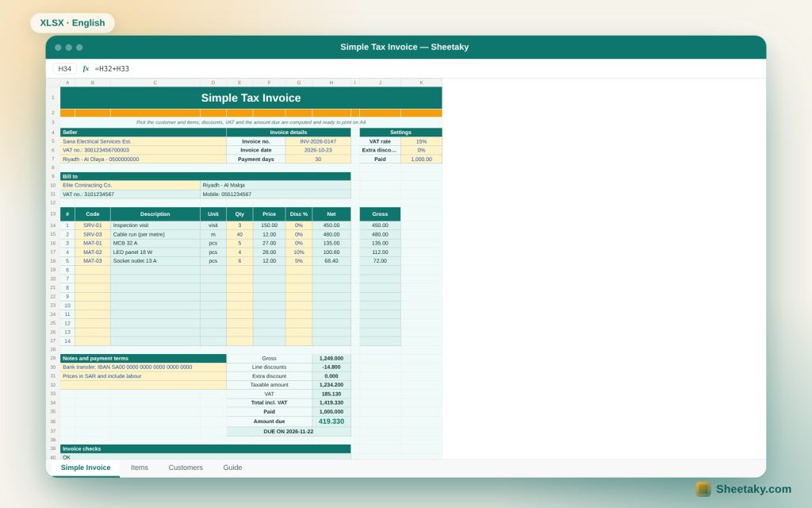
Task: Select customer VAT no. 3101234567 cell
Action: coord(131,194)
